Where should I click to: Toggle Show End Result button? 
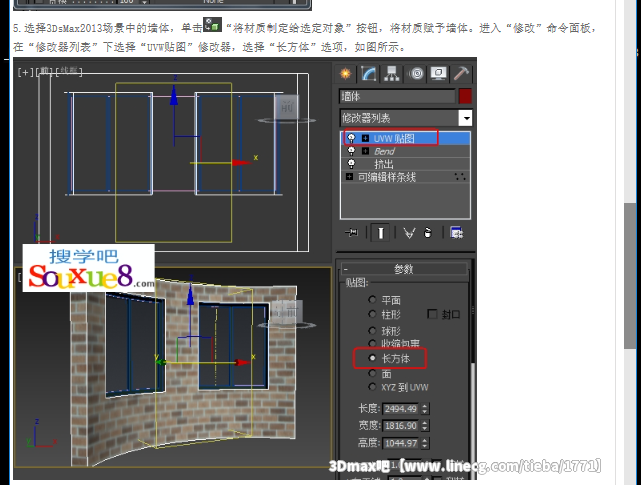tap(380, 233)
